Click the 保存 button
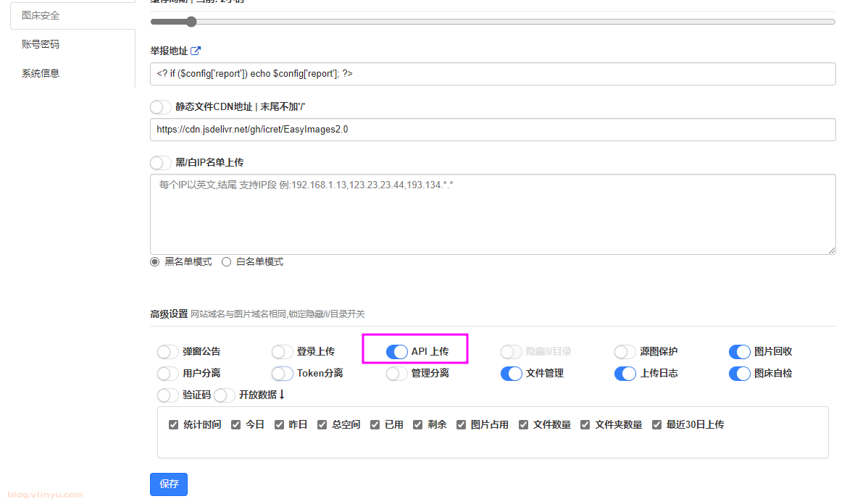 168,484
